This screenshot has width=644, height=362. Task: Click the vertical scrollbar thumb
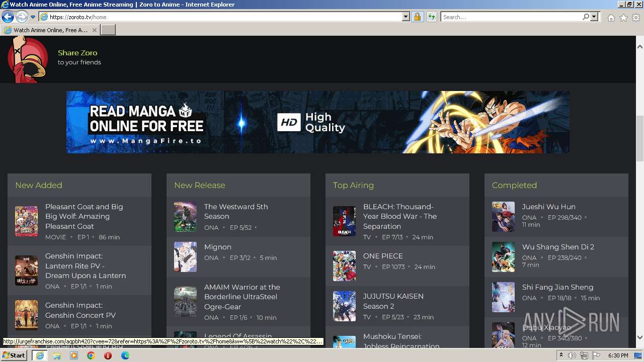click(640, 138)
